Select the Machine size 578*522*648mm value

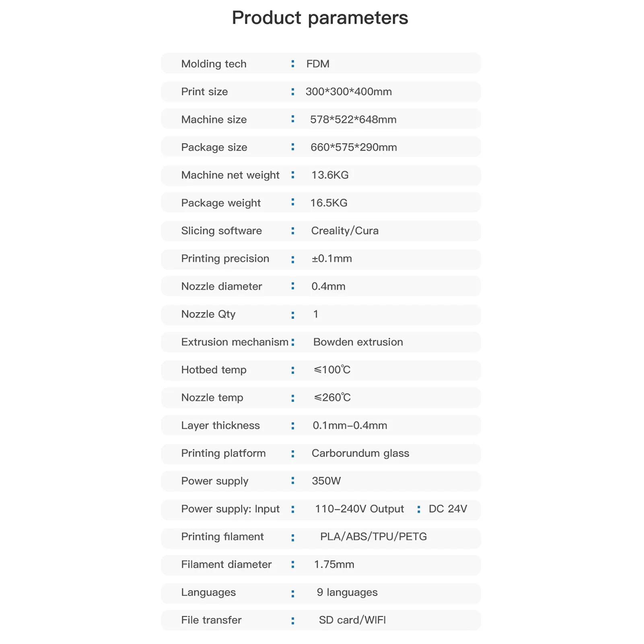tap(353, 119)
